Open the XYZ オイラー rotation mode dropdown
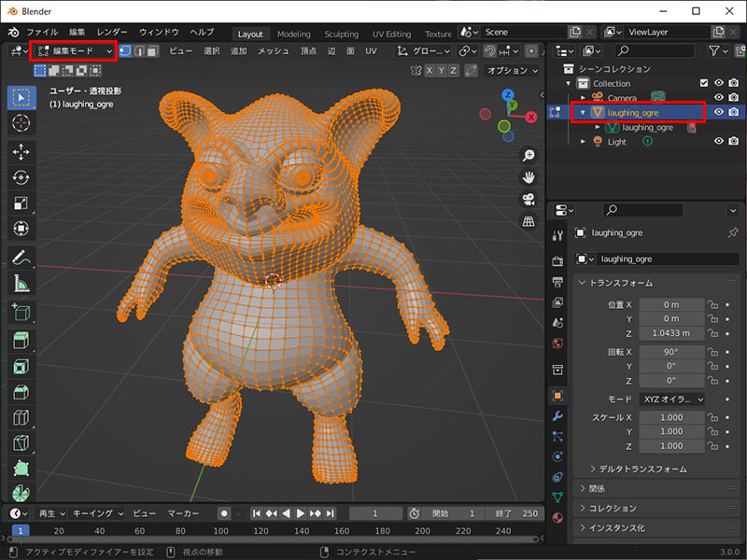747x560 pixels. coord(672,399)
